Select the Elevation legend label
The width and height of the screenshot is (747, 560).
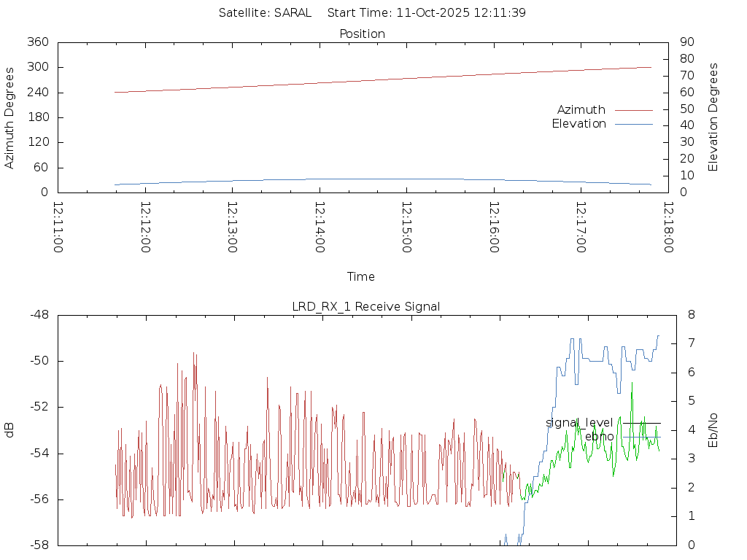coord(578,124)
